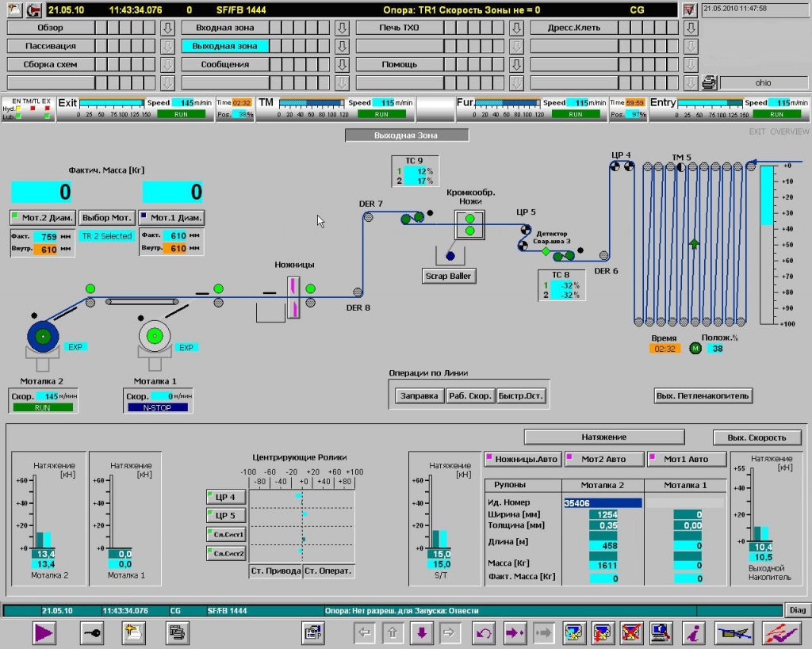The image size is (812, 649).
Task: Click the purple play arrow icon
Action: tap(43, 632)
